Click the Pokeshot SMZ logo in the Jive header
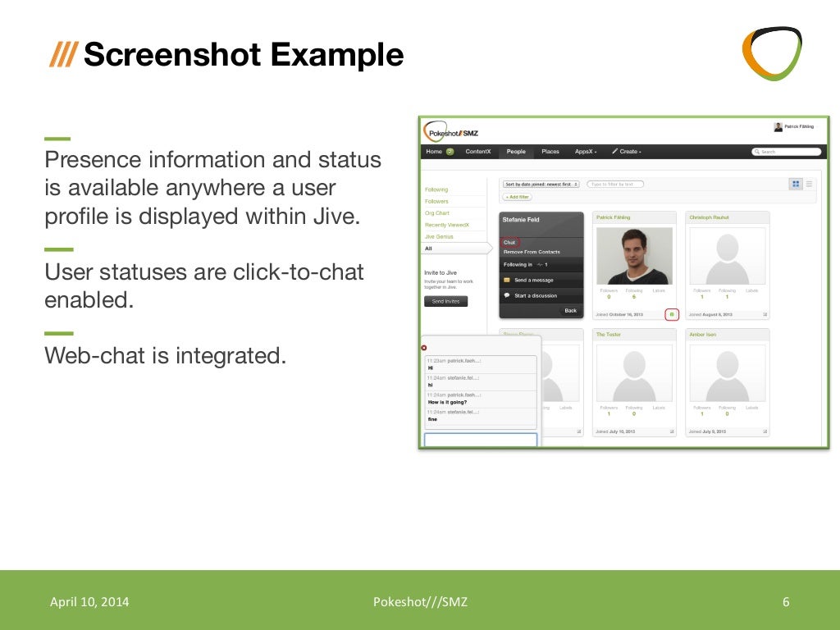Screen dimensions: 840x630 451,132
